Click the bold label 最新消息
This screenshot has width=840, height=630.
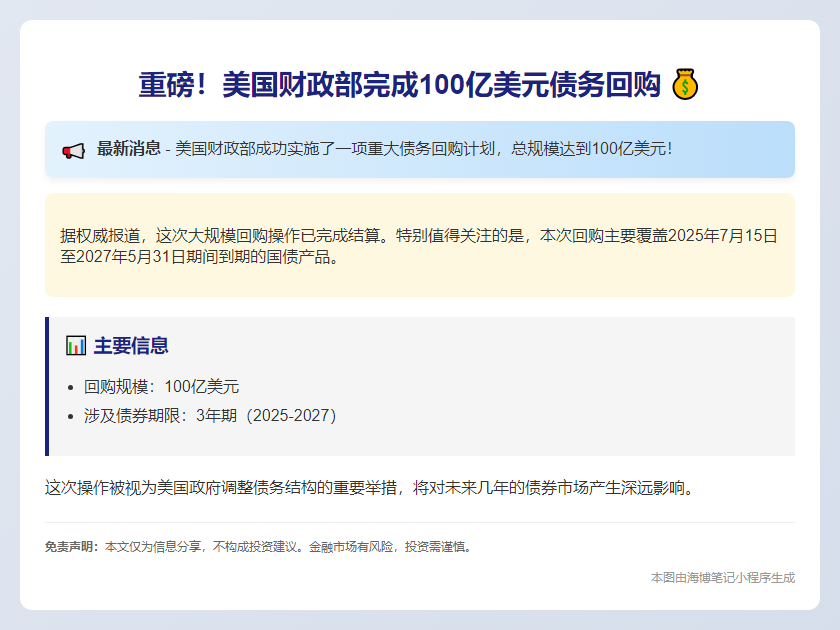pos(129,148)
